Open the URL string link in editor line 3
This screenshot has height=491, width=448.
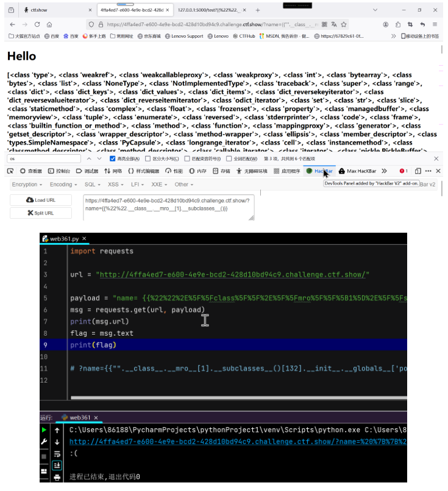pos(232,275)
